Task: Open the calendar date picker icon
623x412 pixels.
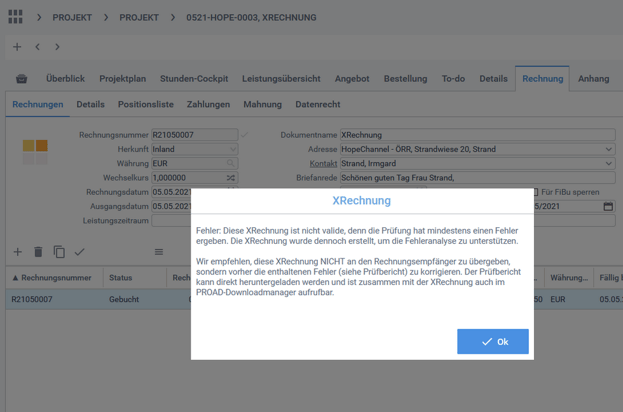Action: point(608,206)
